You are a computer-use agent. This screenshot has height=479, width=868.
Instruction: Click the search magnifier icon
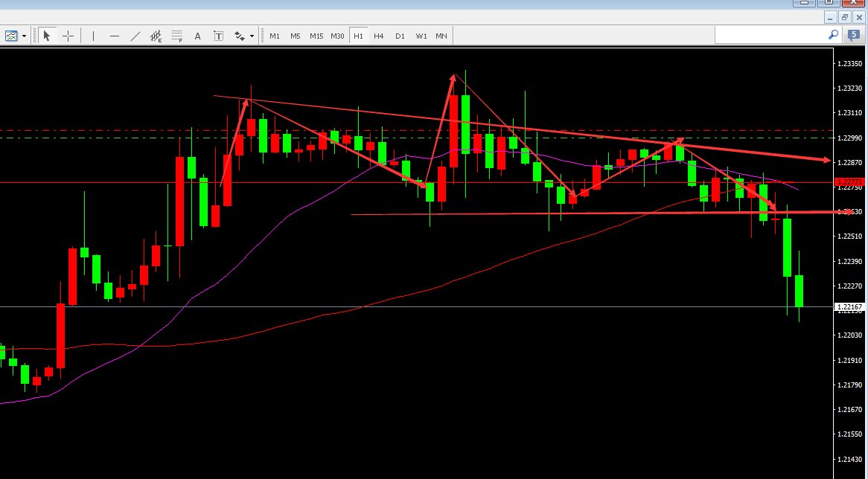click(833, 35)
